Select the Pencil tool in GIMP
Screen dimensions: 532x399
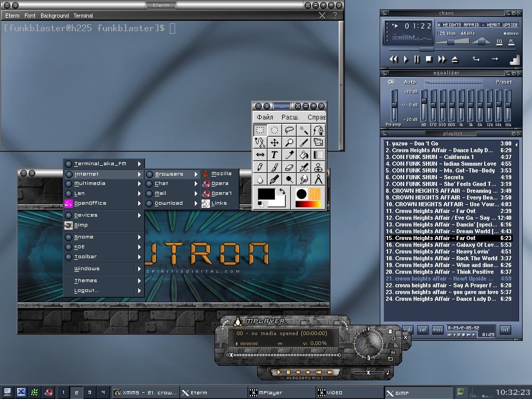point(260,167)
